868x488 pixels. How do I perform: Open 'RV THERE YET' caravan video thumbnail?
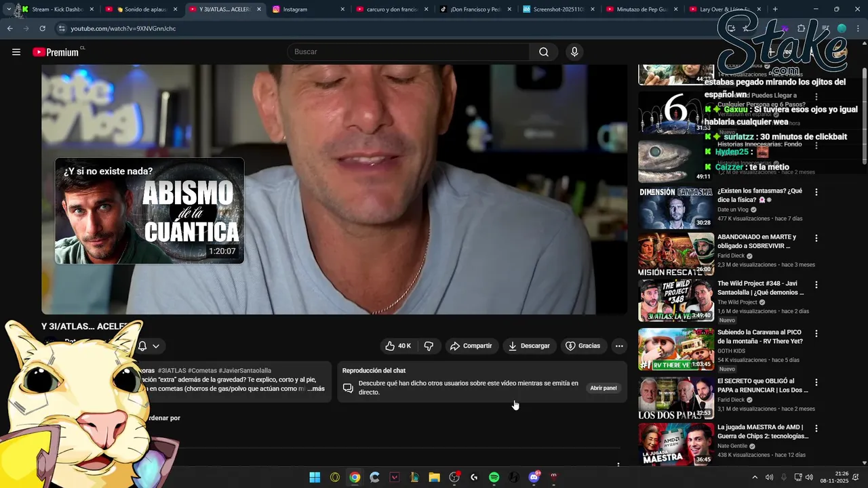tap(675, 349)
